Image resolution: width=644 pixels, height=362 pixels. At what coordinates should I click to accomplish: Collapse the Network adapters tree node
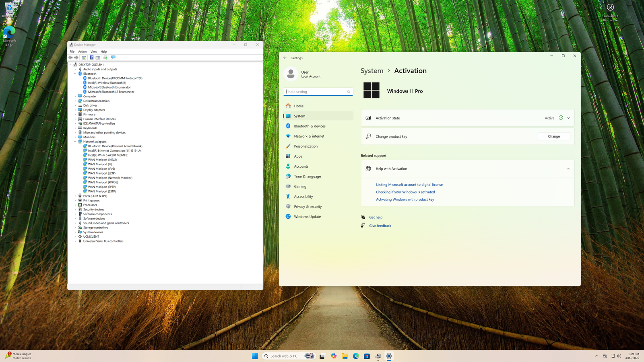pyautogui.click(x=75, y=142)
